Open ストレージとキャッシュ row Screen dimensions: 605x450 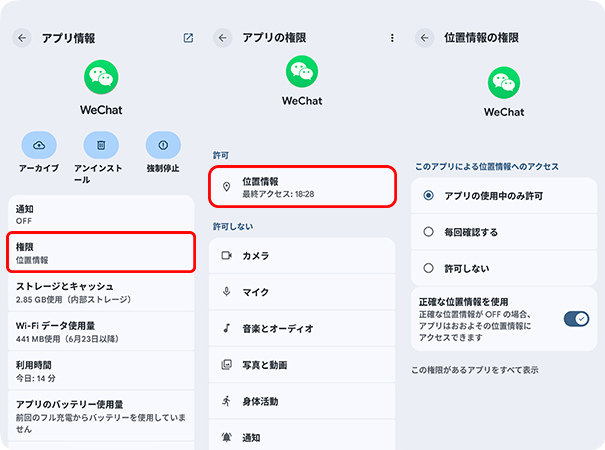pyautogui.click(x=101, y=292)
